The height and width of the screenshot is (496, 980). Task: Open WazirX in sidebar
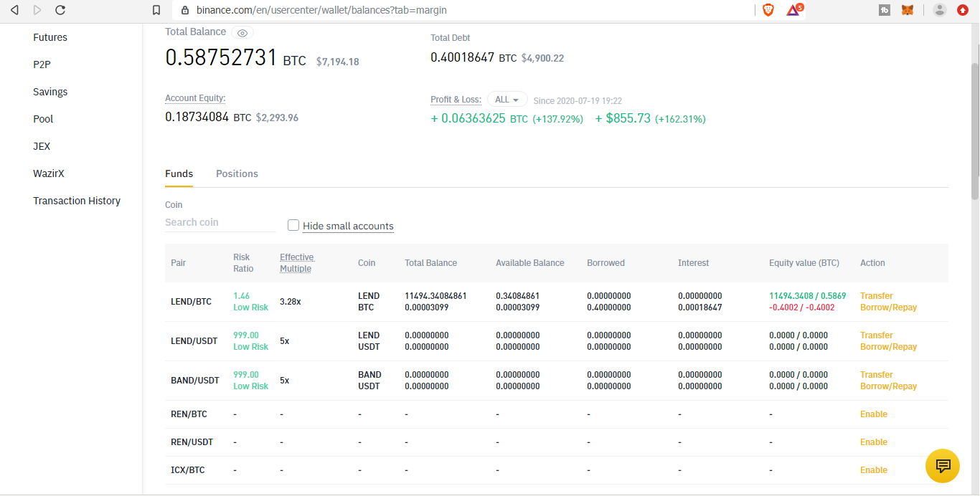click(x=49, y=173)
